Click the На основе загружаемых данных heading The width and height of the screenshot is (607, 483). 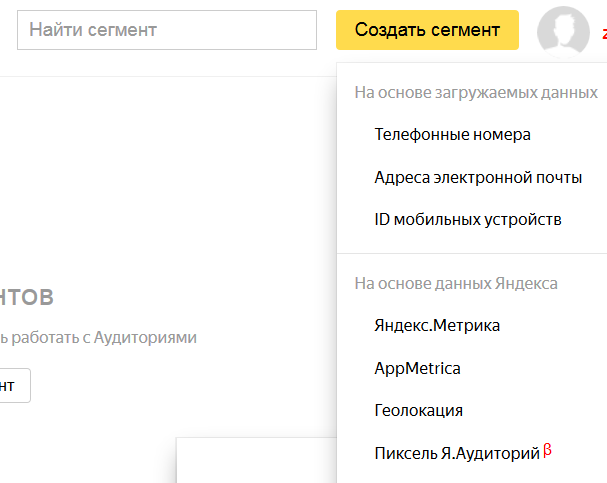coord(476,93)
